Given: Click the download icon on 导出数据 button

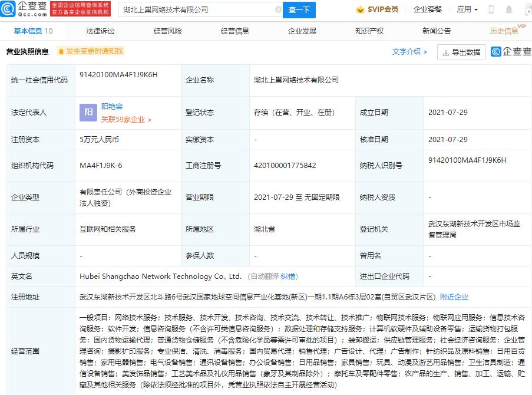Looking at the screenshot, I should click(446, 52).
